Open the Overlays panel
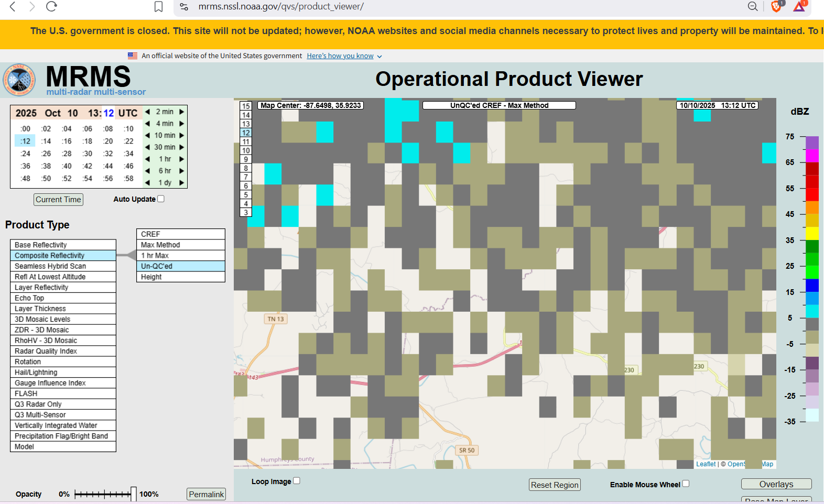 click(776, 484)
